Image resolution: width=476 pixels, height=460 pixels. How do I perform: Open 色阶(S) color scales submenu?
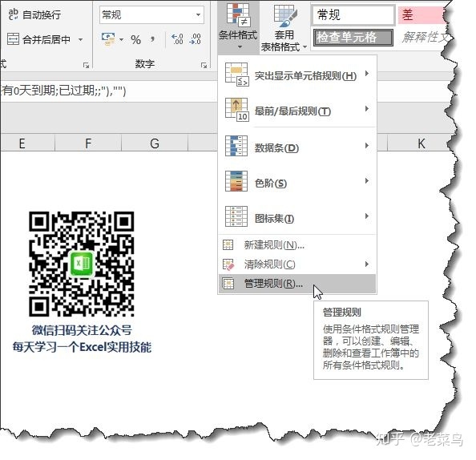[297, 182]
